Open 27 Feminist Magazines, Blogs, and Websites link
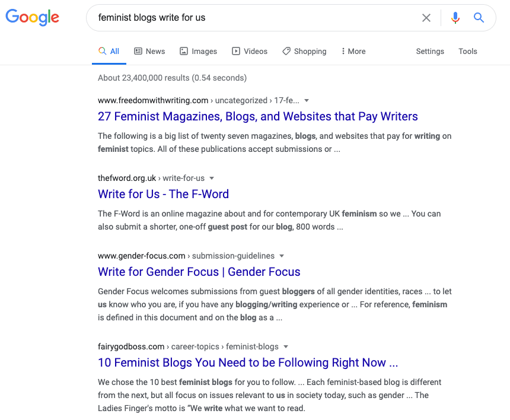 pos(257,116)
